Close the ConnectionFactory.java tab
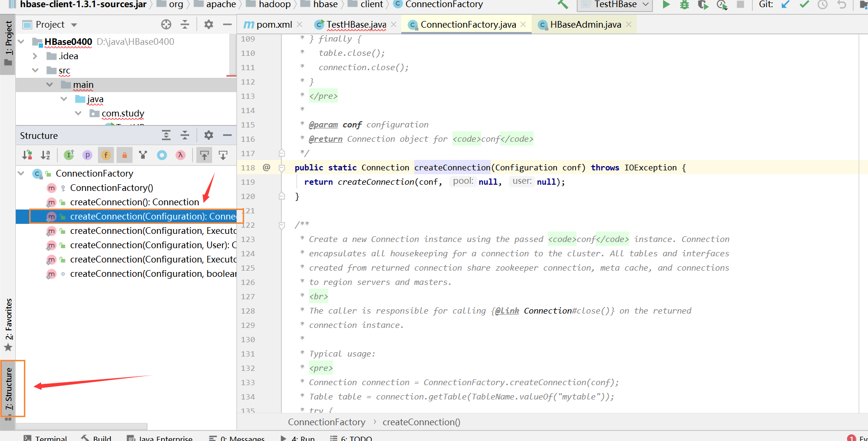The height and width of the screenshot is (441, 868). (x=523, y=24)
